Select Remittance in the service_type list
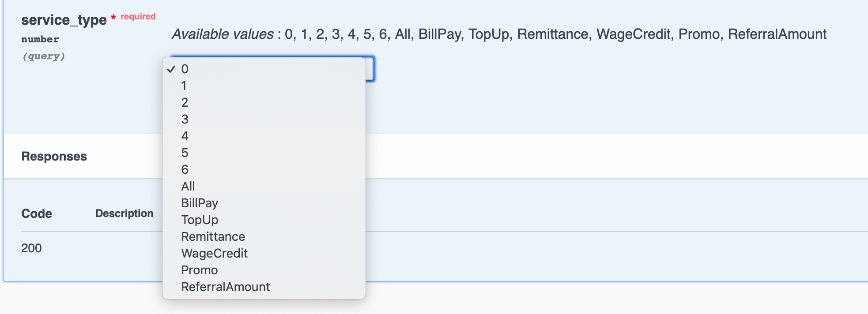The height and width of the screenshot is (314, 868). 213,236
